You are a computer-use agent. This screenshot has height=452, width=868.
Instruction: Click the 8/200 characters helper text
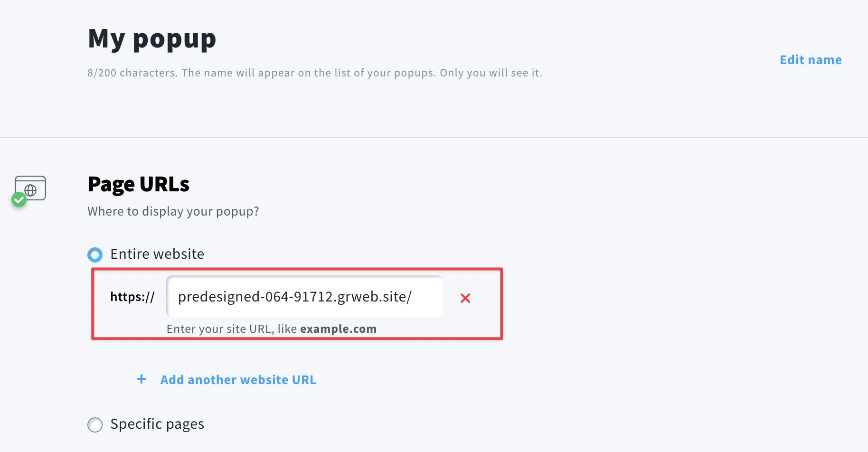(314, 73)
